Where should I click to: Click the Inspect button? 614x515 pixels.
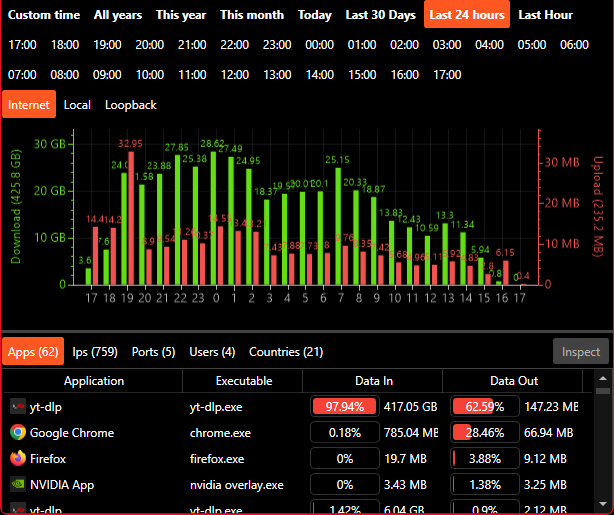click(x=581, y=352)
